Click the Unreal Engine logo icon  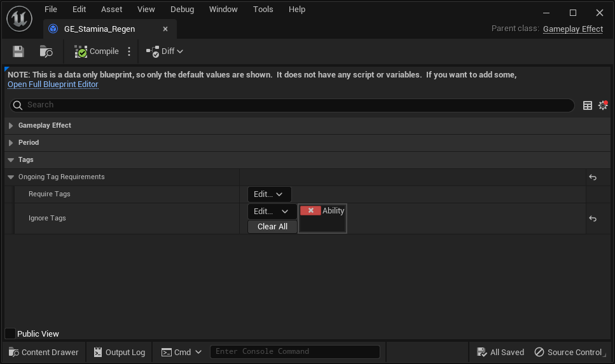[x=19, y=18]
